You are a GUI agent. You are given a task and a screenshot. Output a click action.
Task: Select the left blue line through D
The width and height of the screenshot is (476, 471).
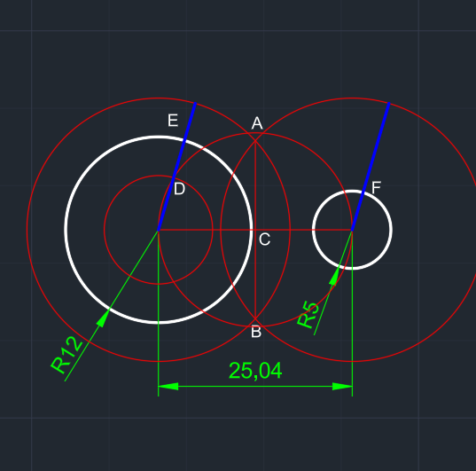pyautogui.click(x=176, y=167)
